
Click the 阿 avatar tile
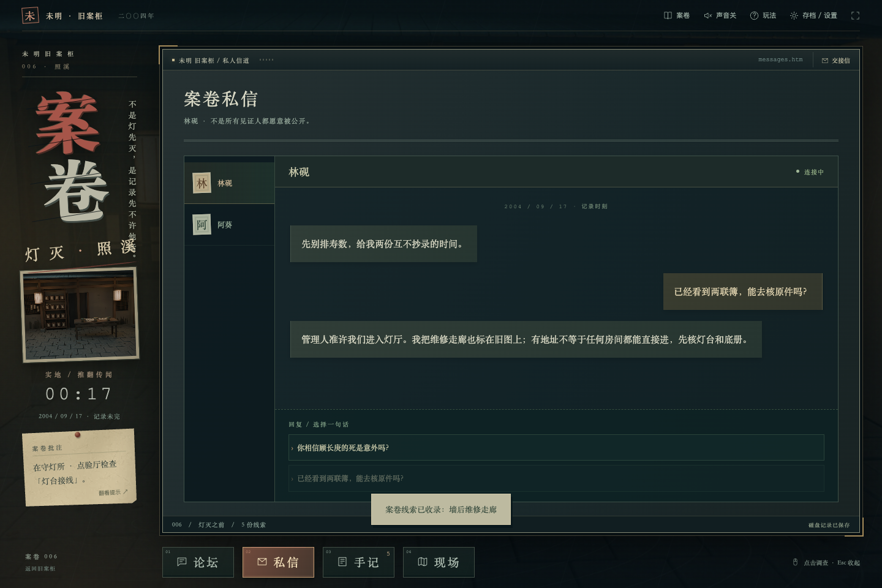point(202,225)
